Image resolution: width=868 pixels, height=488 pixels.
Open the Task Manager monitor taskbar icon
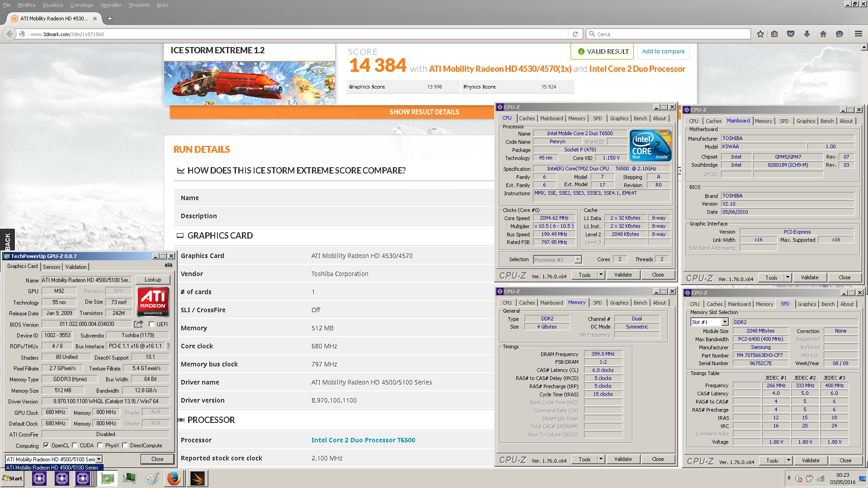[x=130, y=479]
